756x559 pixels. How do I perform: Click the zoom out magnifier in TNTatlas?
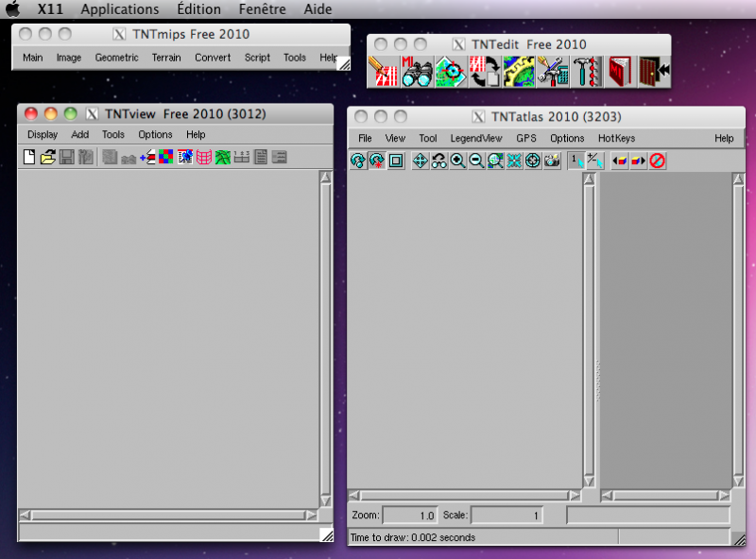click(476, 161)
